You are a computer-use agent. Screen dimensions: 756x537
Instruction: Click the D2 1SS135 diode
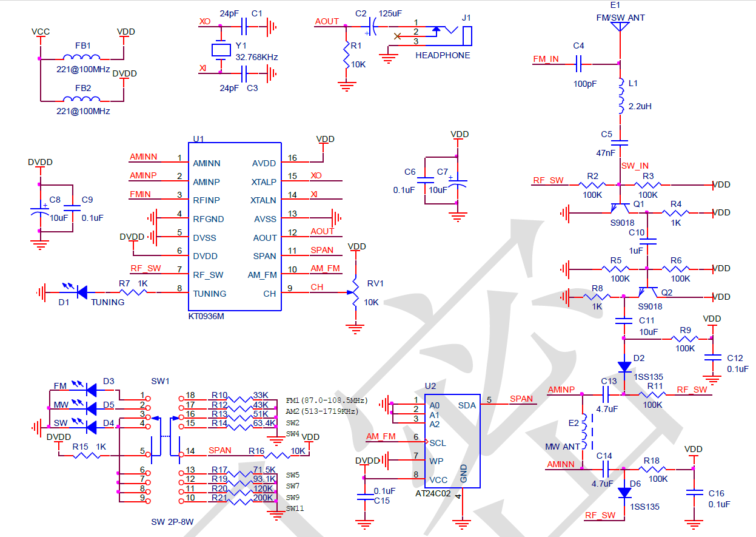coord(624,366)
